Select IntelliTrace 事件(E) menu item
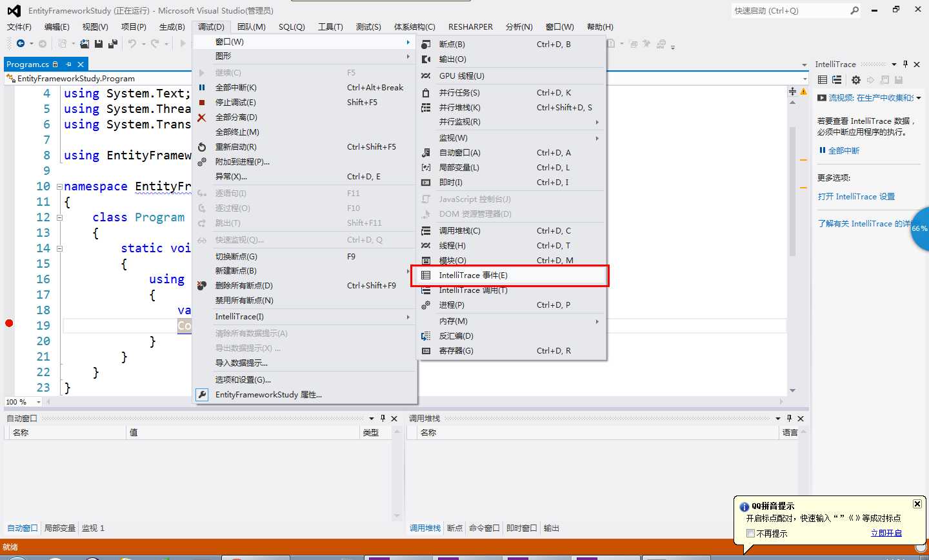Screen dimensions: 929x560 coord(510,275)
